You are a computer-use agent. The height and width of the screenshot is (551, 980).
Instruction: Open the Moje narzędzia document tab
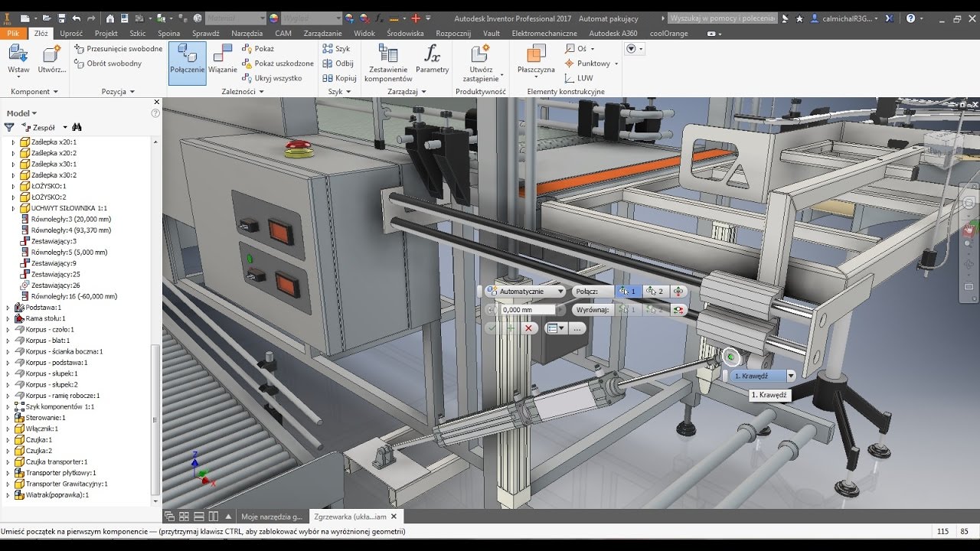271,517
